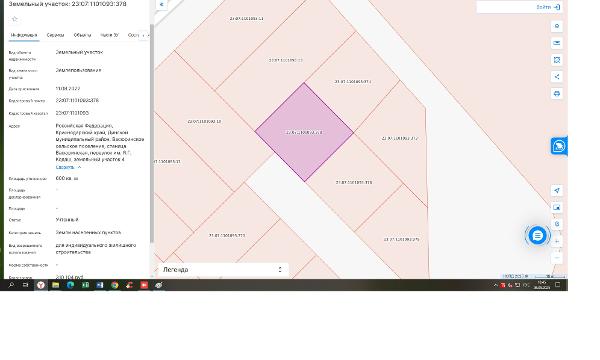This screenshot has height=360, width=600.
Task: Select the highlighted purple land parcel
Action: [304, 132]
